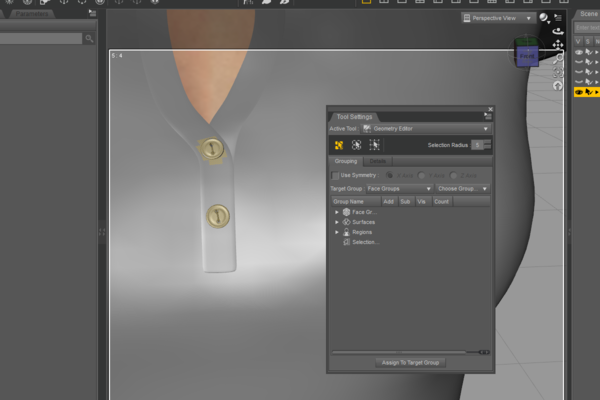Image resolution: width=600 pixels, height=400 pixels.
Task: Expand the Face Gr... tree row
Action: point(337,212)
